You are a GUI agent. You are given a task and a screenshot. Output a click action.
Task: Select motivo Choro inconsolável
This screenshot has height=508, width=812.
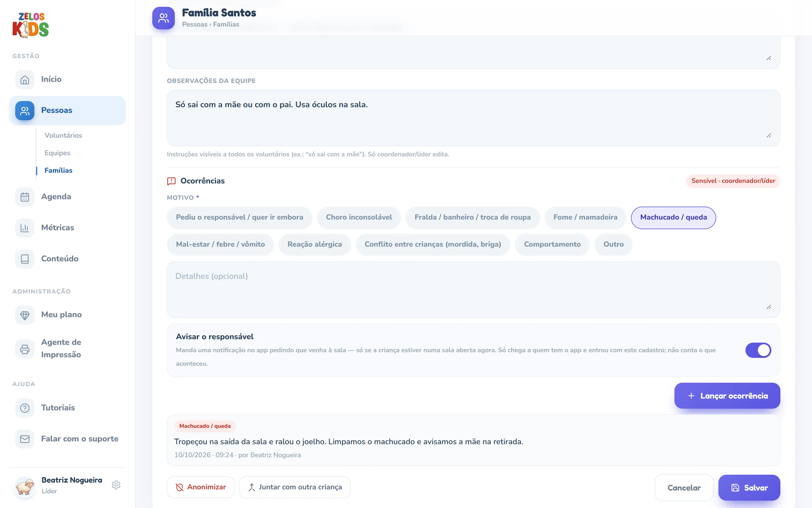359,217
